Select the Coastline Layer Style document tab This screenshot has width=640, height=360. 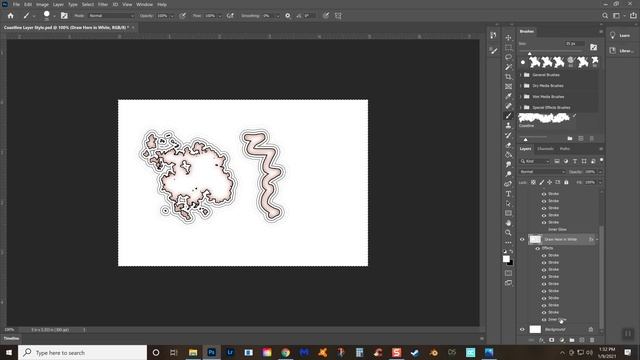coord(66,27)
